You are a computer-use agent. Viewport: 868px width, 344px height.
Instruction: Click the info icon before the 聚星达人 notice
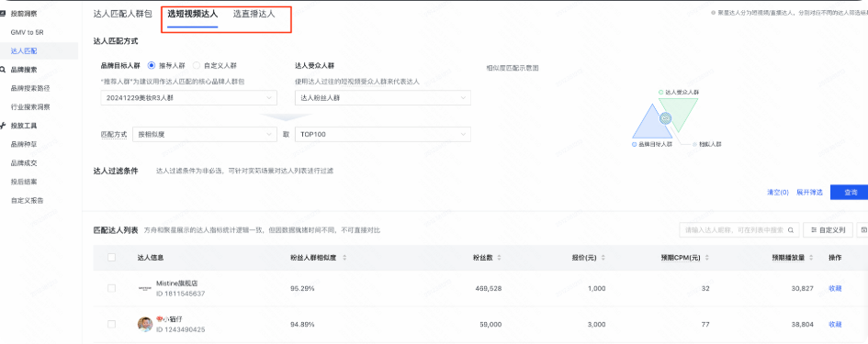click(713, 12)
